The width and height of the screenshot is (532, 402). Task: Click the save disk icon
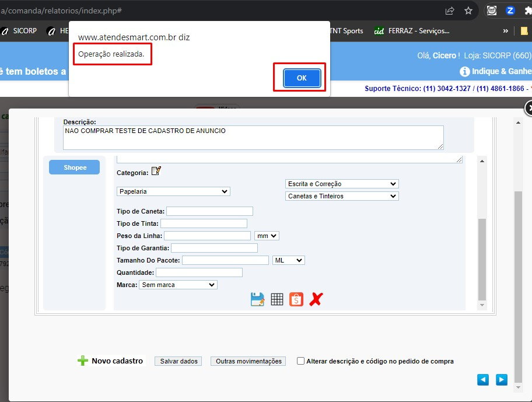click(x=257, y=299)
